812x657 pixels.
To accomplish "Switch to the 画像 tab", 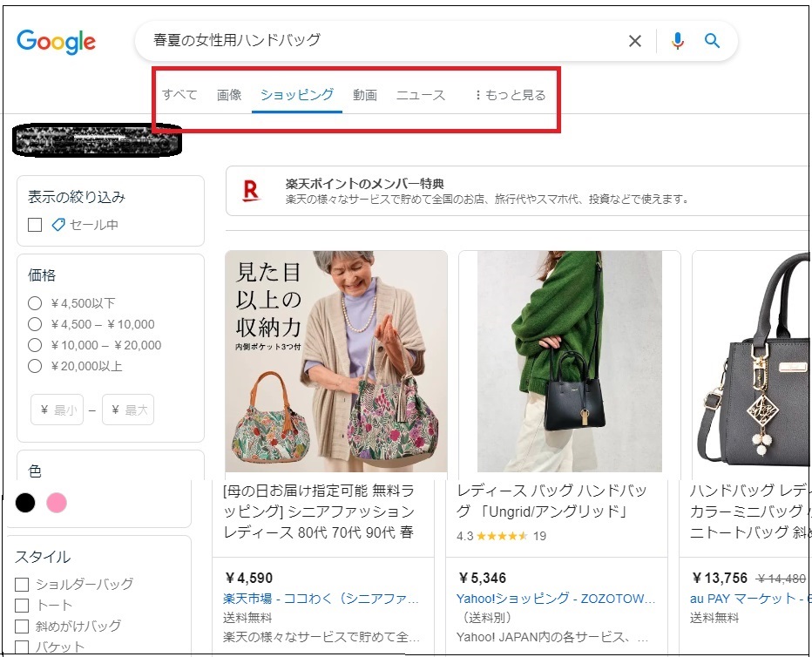I will (x=229, y=95).
